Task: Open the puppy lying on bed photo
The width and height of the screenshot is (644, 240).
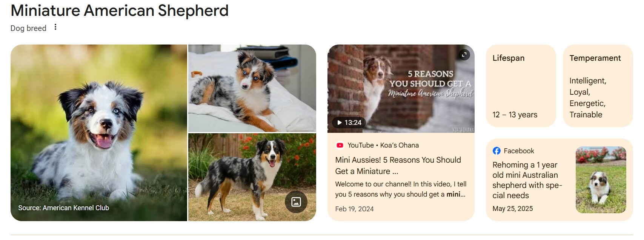Action: (x=252, y=88)
